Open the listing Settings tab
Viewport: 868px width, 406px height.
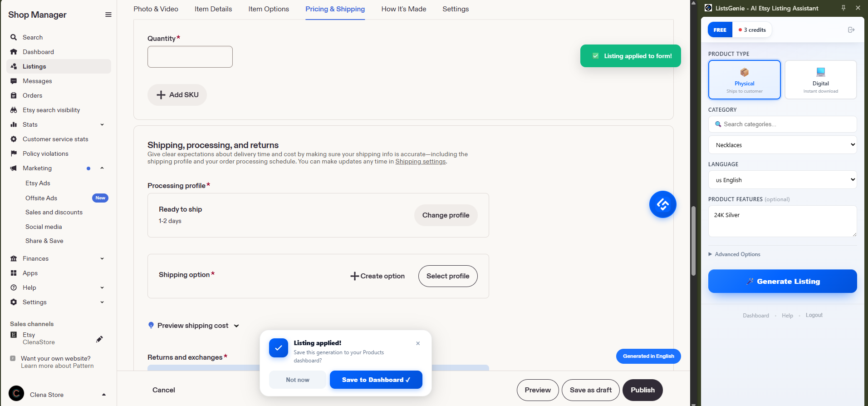(456, 9)
